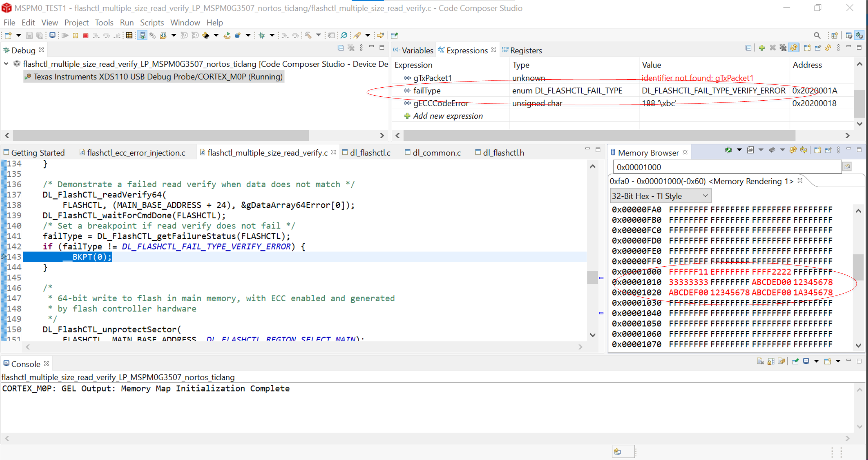Screen dimensions: 868x460
Task: Click Memory Browser New Tab icon
Action: point(817,150)
